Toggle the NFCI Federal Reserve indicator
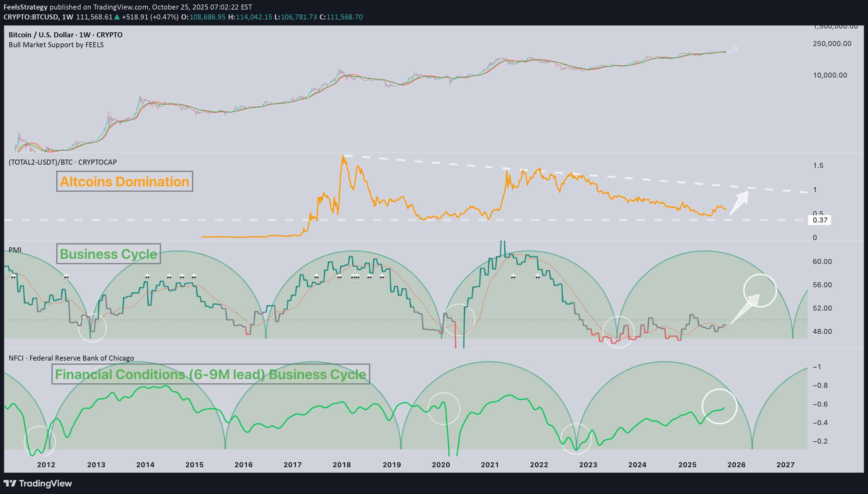Screen dimensions: 868x494 click(71, 358)
